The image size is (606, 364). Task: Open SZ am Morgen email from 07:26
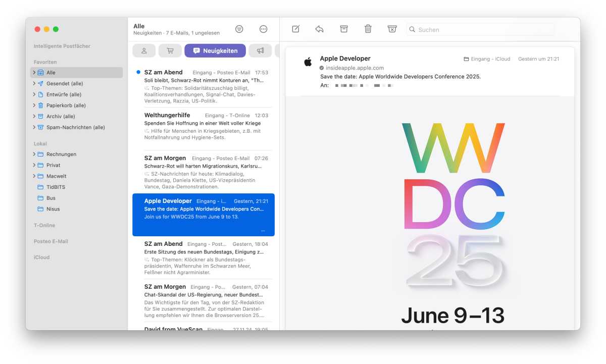[204, 172]
